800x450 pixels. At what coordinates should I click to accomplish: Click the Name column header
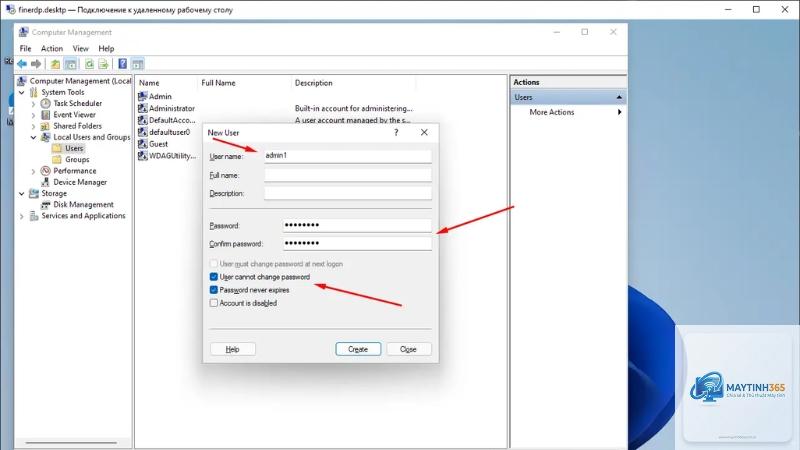coord(166,83)
